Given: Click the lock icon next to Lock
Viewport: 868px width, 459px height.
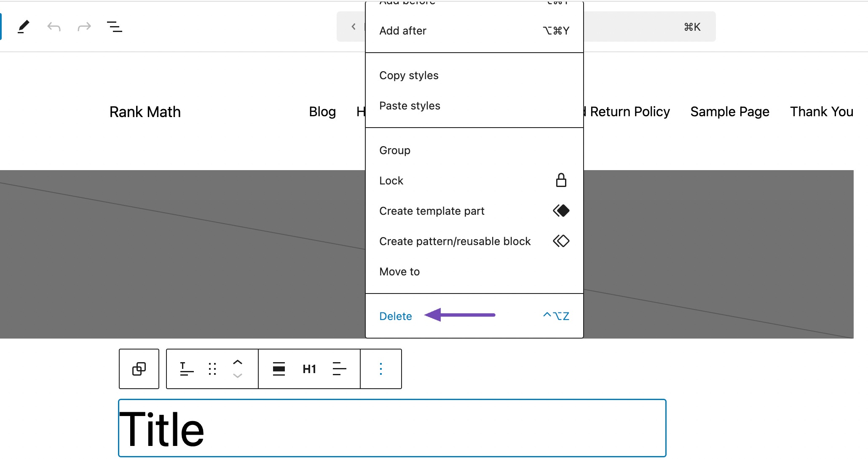Looking at the screenshot, I should [561, 180].
